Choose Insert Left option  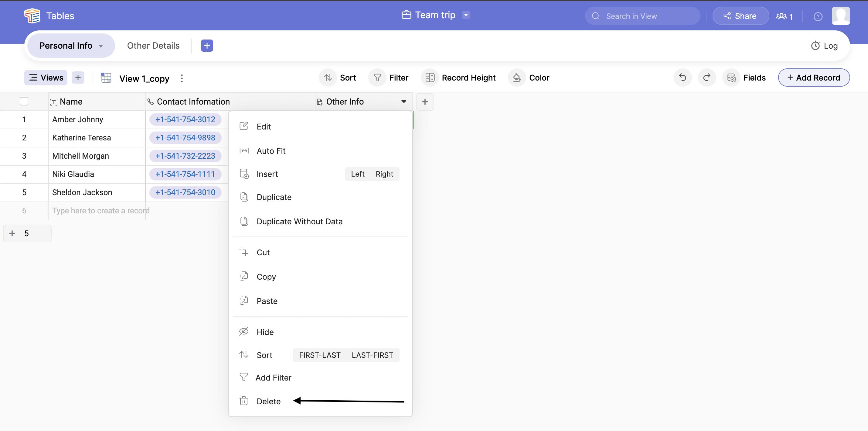[x=358, y=174]
